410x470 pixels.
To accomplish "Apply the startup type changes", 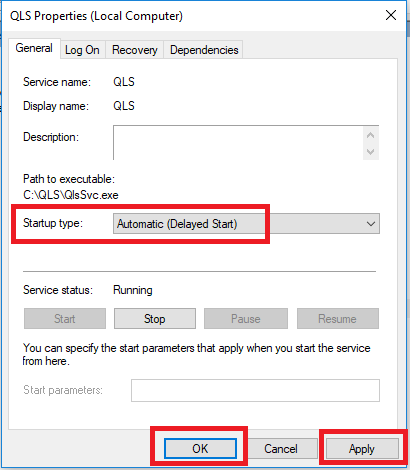I will 362,449.
